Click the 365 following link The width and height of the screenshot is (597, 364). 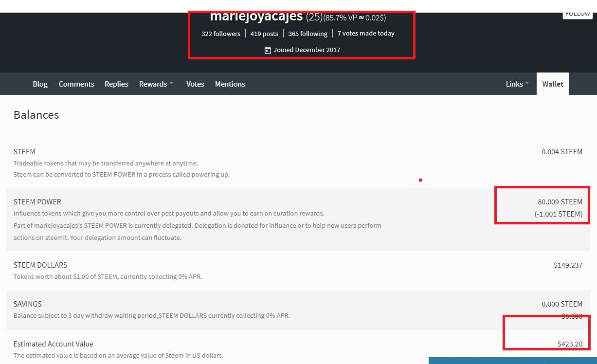[x=308, y=34]
